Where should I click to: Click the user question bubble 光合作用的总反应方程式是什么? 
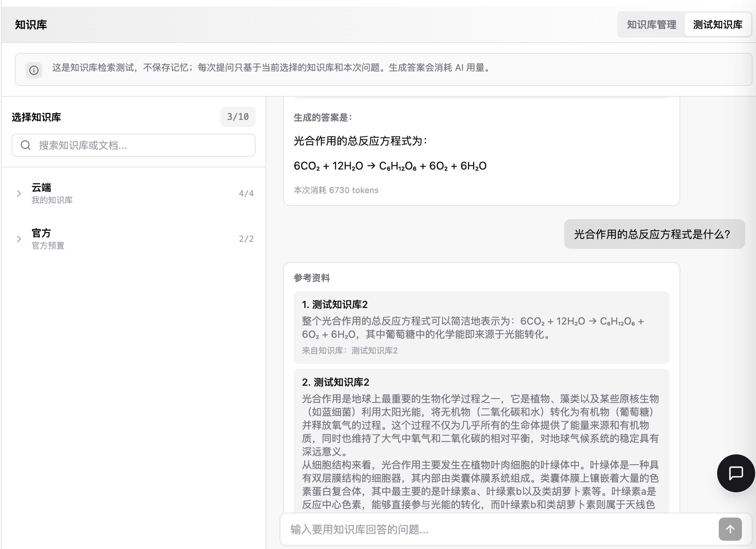pyautogui.click(x=654, y=234)
